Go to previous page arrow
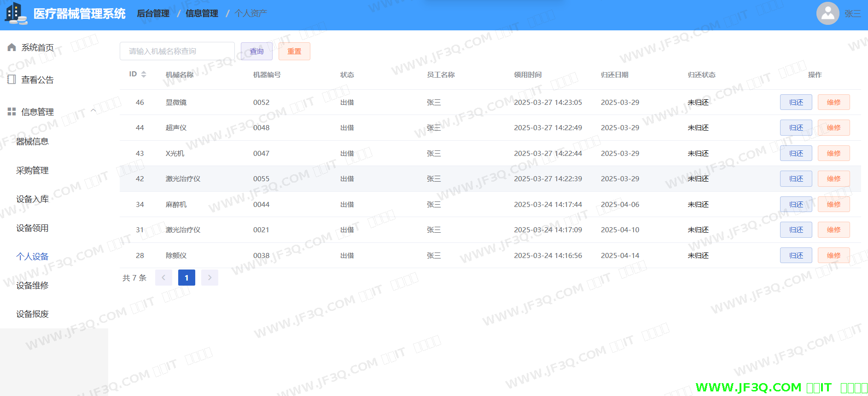Viewport: 868px width, 396px height. pos(163,278)
